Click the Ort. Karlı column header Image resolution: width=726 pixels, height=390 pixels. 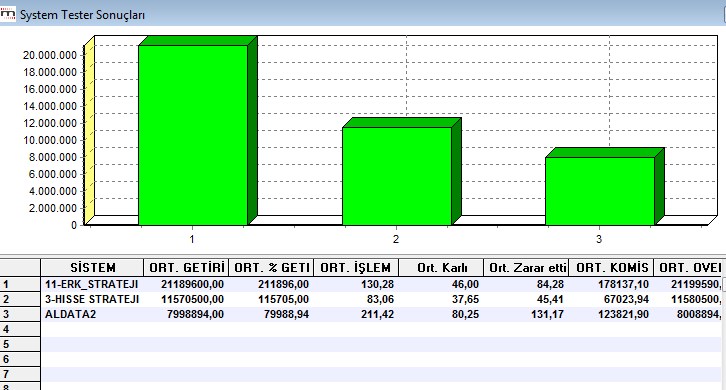441,268
